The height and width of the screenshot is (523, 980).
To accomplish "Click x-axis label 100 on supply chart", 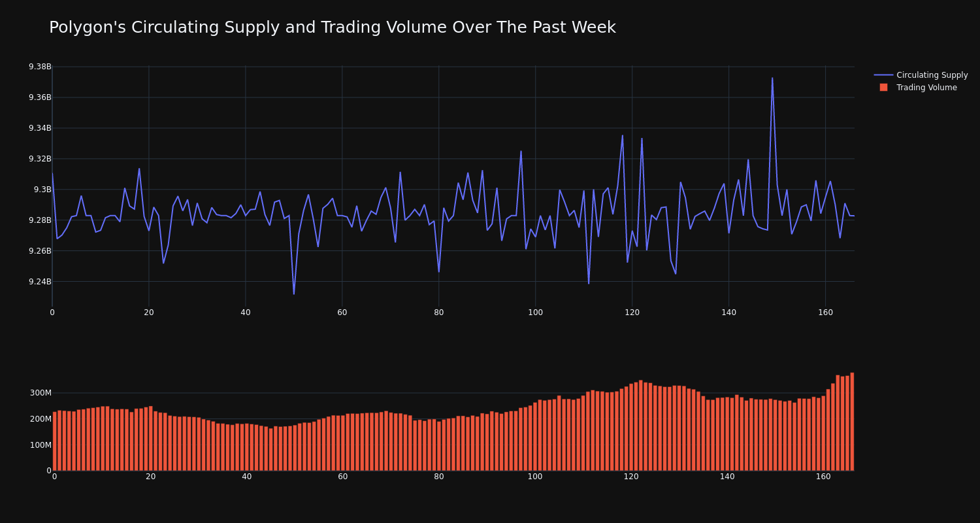I will click(x=535, y=312).
